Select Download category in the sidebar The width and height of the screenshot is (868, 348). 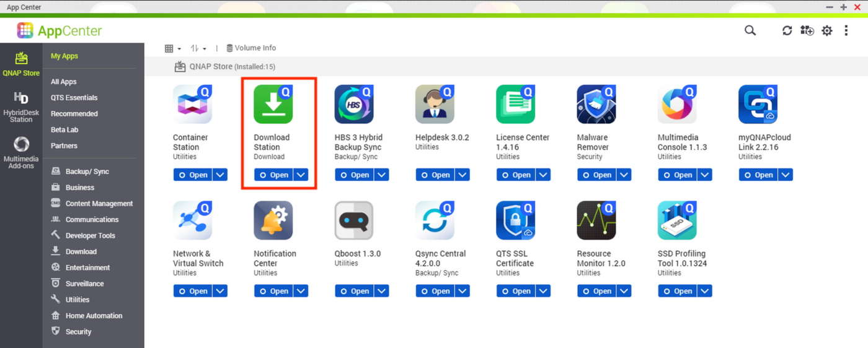74,252
